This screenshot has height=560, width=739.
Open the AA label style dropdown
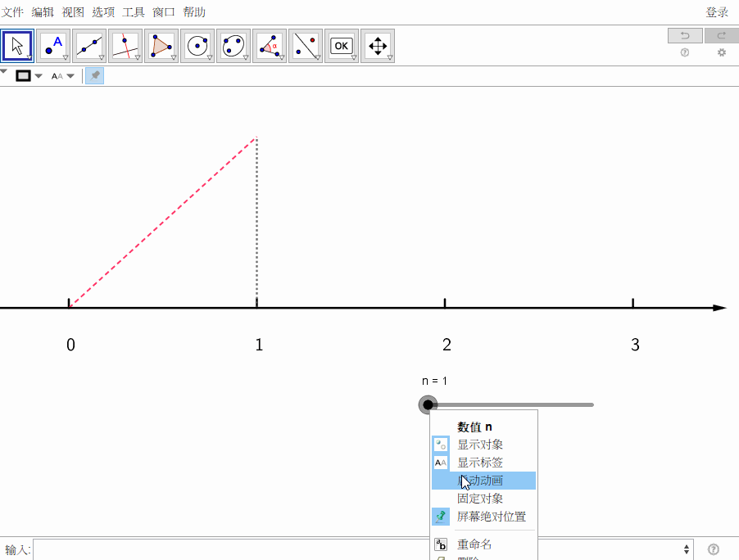(x=63, y=76)
